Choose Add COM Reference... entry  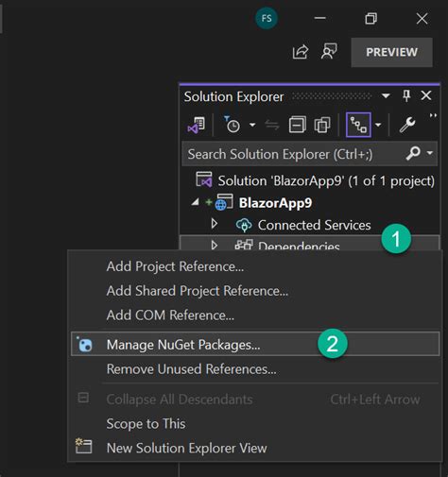[x=255, y=315]
